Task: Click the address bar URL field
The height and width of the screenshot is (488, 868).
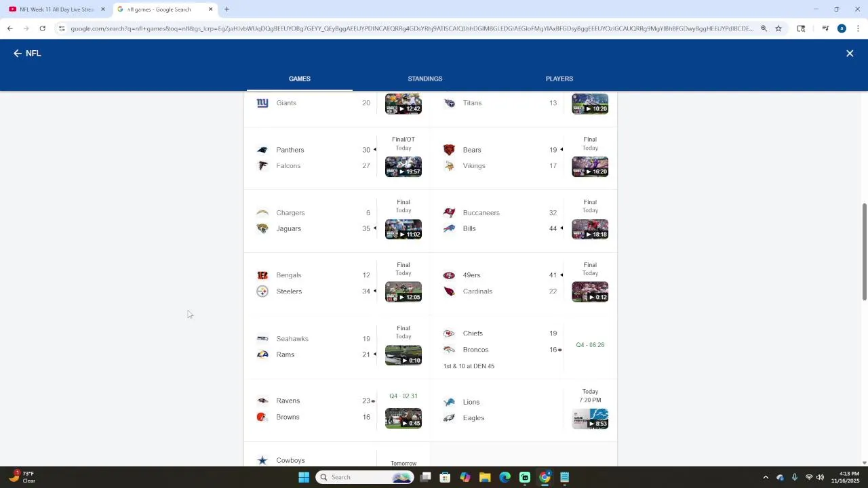Action: point(412,28)
